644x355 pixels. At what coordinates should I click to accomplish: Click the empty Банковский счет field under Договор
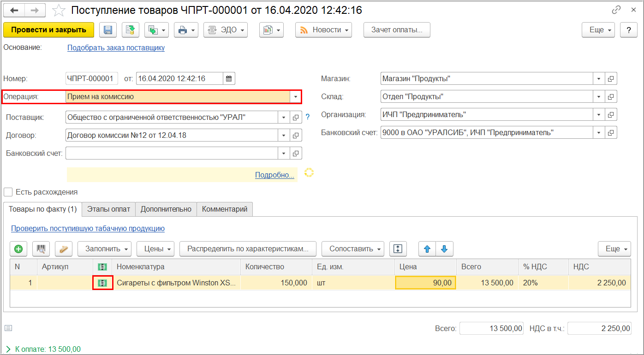click(x=172, y=153)
